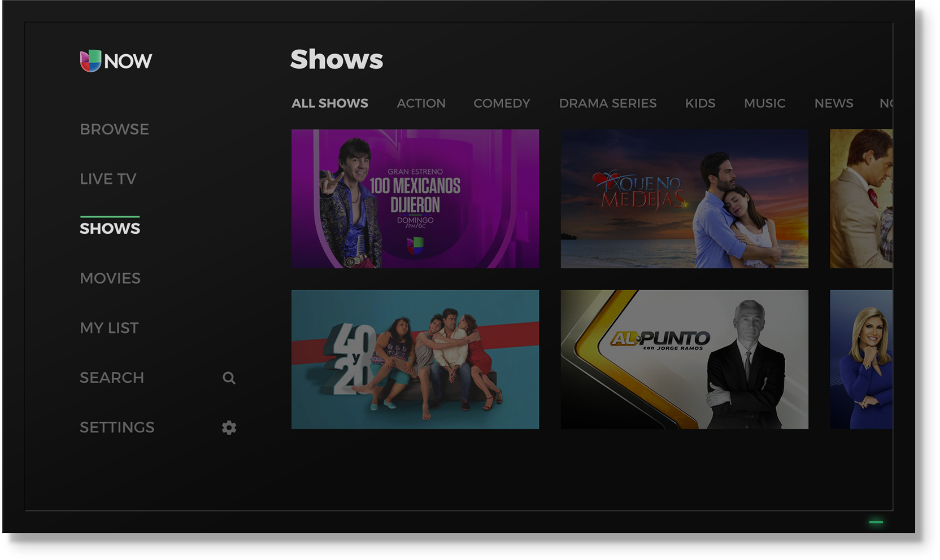Click the Univision NOW logo
The height and width of the screenshot is (560, 940).
pyautogui.click(x=116, y=61)
